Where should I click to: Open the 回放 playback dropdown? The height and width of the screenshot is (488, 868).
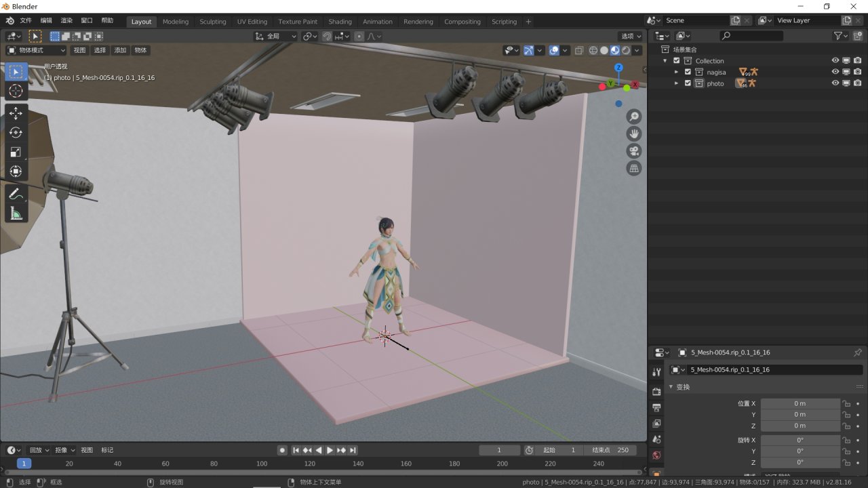pyautogui.click(x=39, y=450)
